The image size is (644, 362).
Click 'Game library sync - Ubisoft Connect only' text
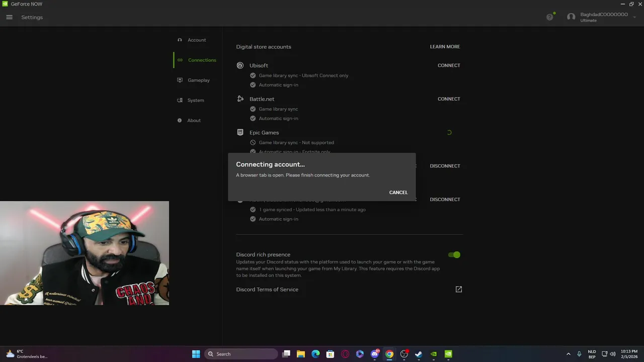point(303,75)
